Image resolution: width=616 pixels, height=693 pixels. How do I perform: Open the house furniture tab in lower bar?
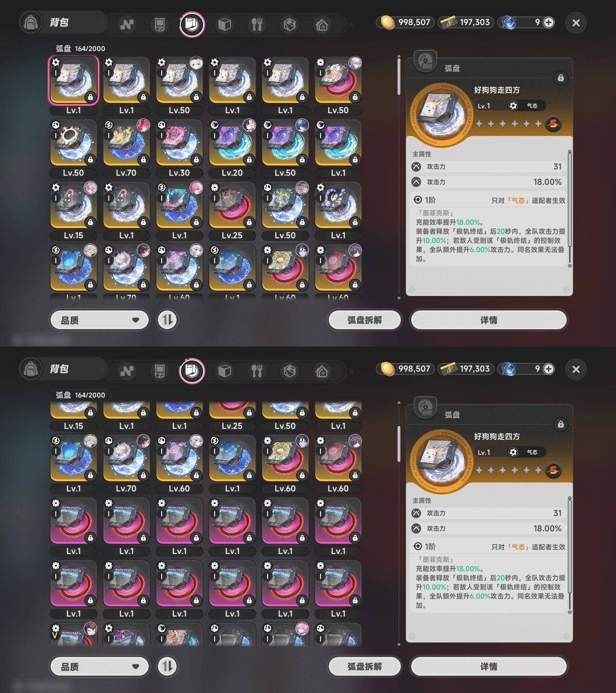pos(322,371)
